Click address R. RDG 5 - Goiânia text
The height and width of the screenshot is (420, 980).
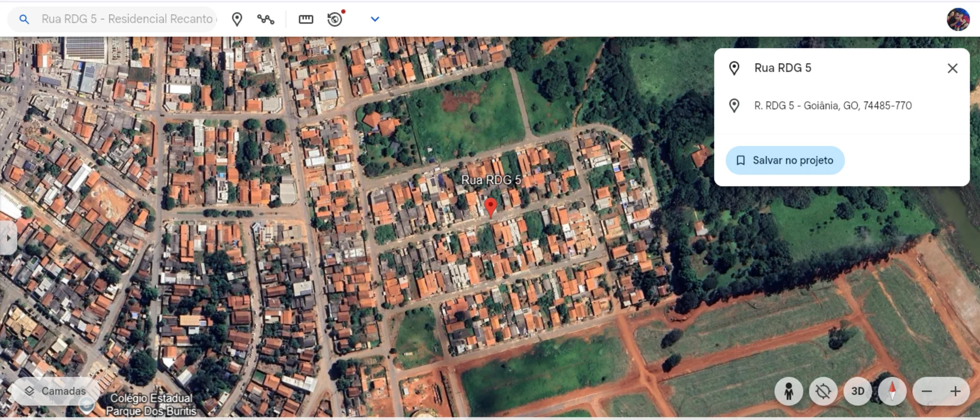click(x=833, y=106)
